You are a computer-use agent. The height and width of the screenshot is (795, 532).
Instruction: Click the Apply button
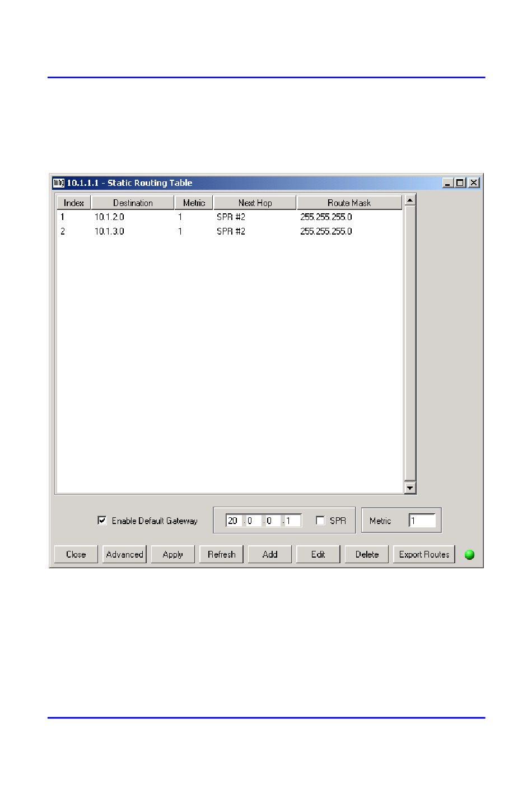click(x=173, y=554)
